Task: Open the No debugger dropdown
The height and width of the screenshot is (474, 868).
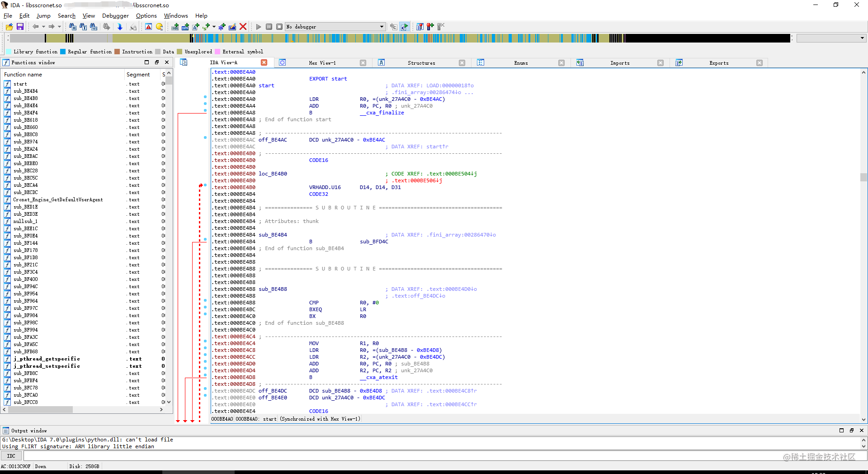Action: (x=335, y=27)
